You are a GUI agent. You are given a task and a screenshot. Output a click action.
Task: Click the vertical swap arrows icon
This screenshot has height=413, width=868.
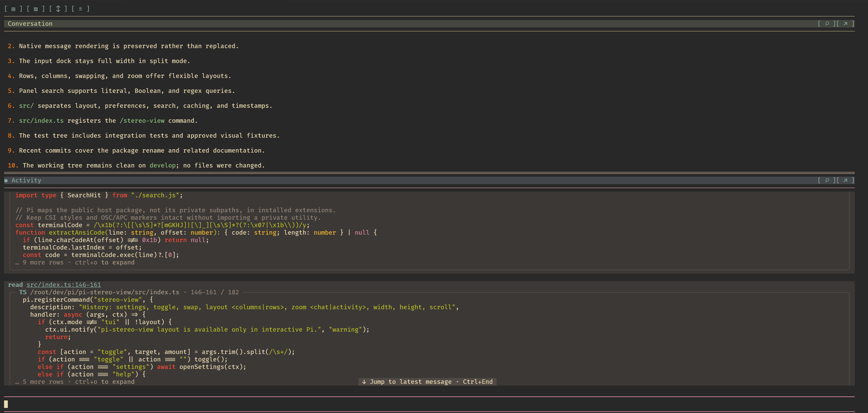click(58, 9)
